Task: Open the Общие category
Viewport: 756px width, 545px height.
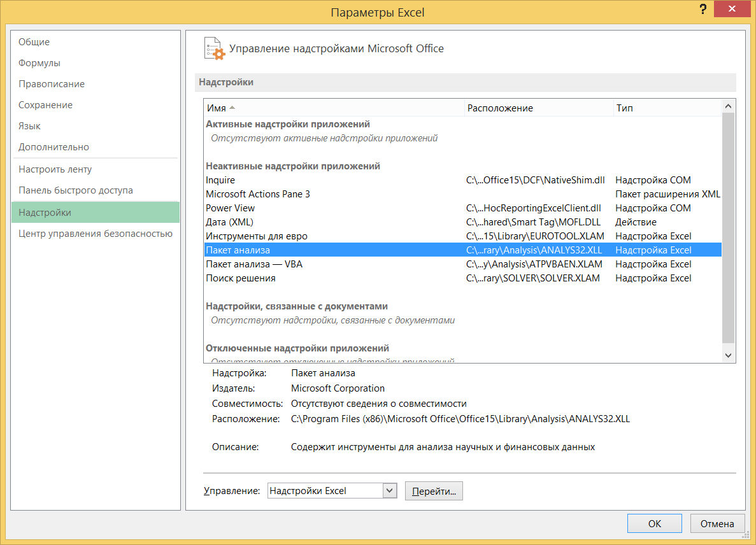Action: point(96,42)
